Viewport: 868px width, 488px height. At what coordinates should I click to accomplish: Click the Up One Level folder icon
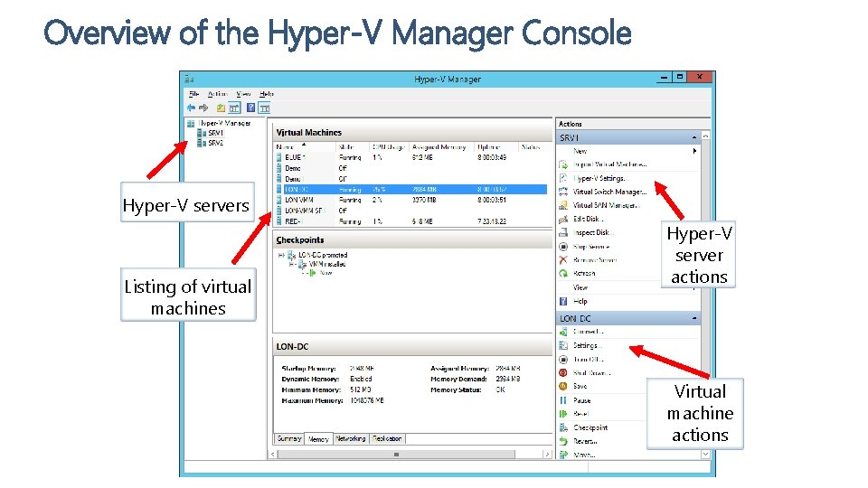point(221,108)
